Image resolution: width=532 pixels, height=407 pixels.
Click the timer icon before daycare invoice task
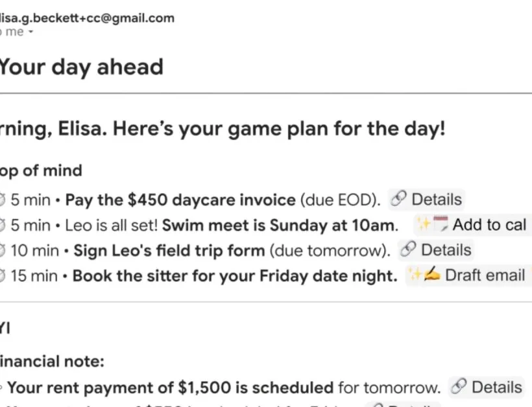pos(2,200)
